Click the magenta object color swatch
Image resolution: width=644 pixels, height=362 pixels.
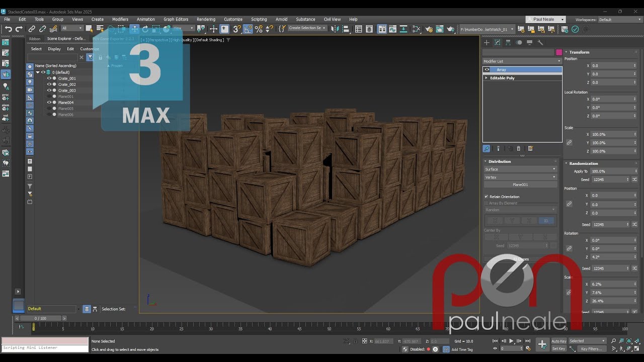(559, 52)
